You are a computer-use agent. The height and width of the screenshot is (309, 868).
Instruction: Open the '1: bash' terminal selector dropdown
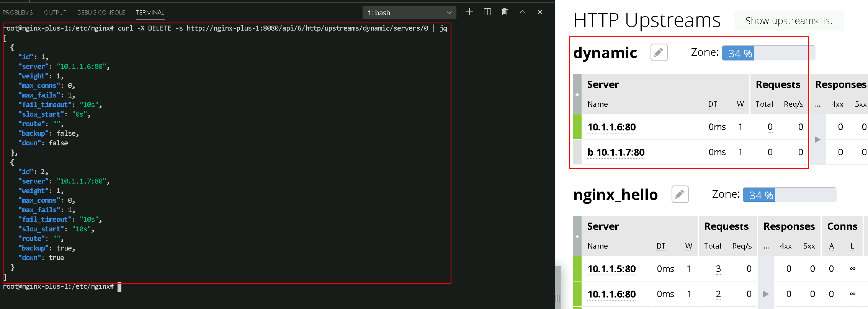coord(409,13)
